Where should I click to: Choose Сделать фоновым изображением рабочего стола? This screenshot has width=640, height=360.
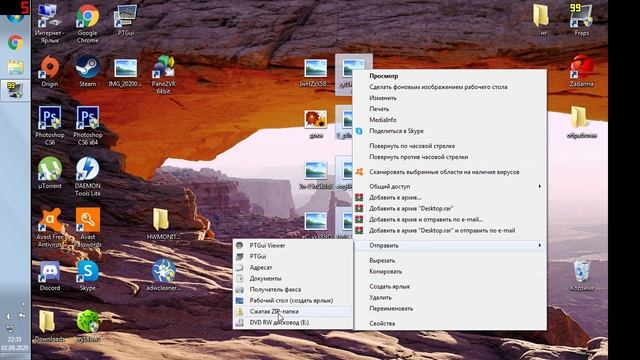coord(450,87)
